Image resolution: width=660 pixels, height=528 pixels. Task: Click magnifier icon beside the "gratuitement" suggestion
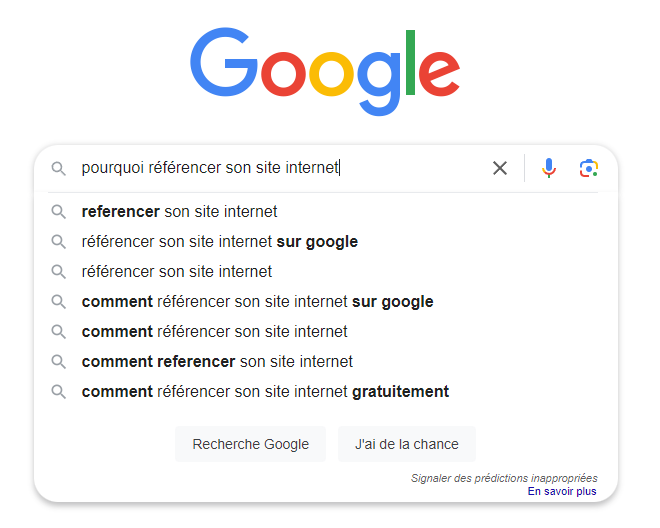59,392
